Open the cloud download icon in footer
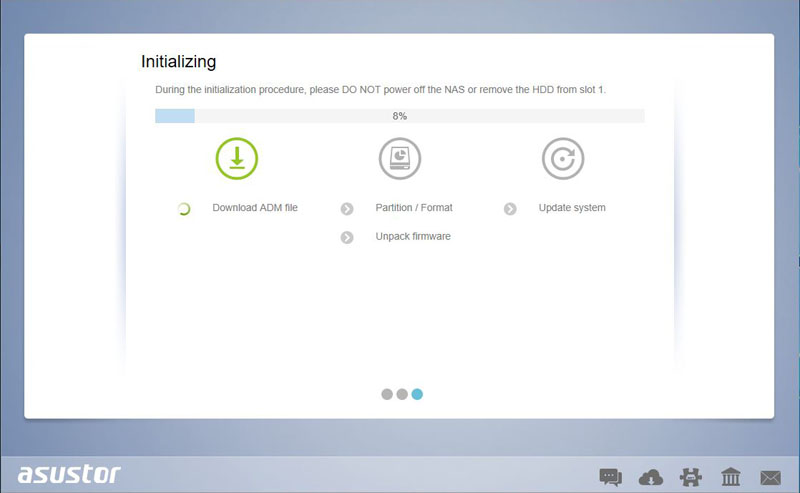This screenshot has height=493, width=800. tap(651, 477)
